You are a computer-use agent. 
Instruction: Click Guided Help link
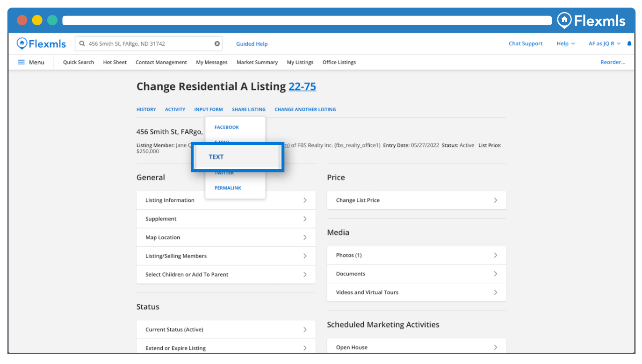(252, 44)
